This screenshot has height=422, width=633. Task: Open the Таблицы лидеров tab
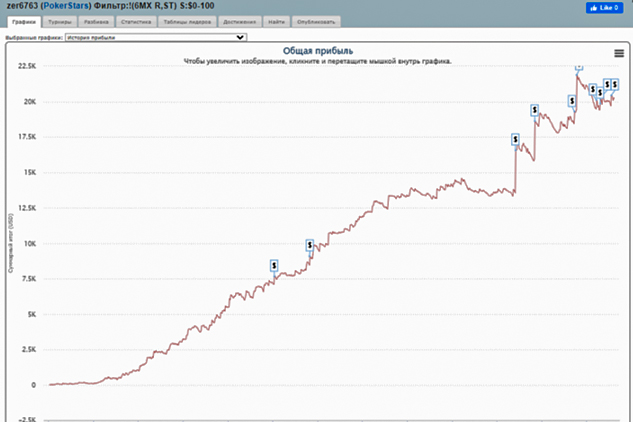[180, 20]
